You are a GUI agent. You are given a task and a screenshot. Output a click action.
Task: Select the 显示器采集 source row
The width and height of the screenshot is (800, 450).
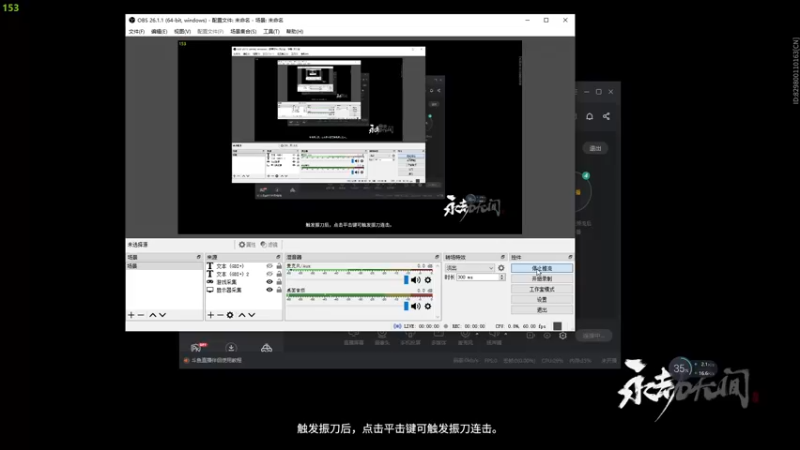point(244,290)
